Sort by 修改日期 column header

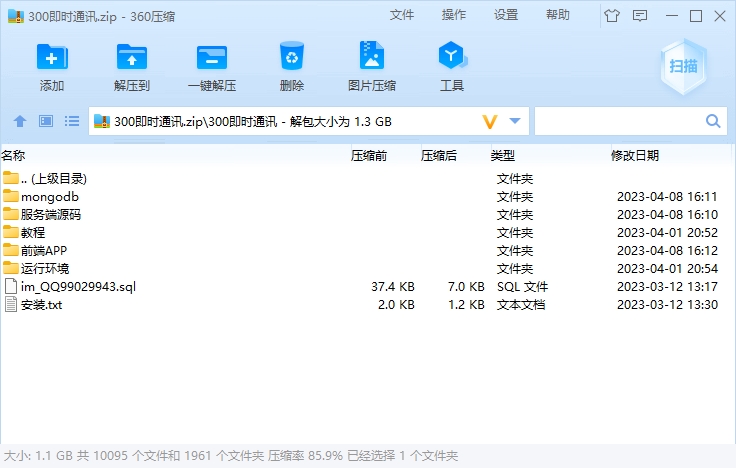635,155
